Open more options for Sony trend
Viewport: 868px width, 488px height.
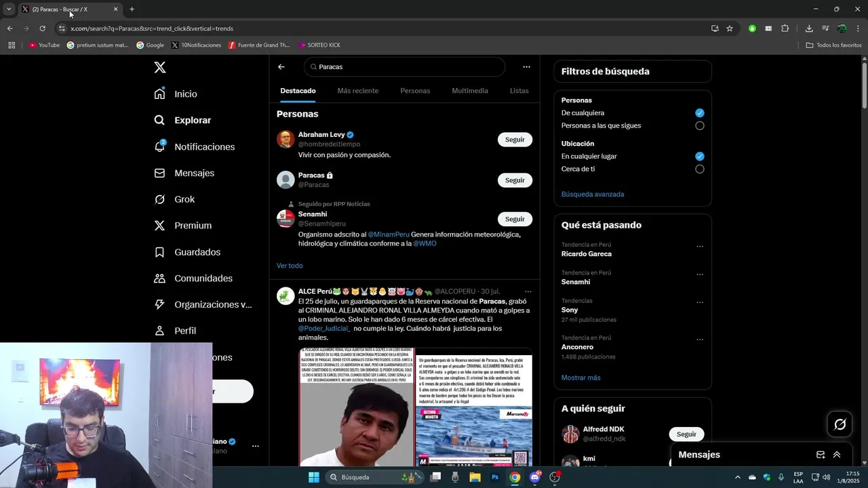point(700,302)
